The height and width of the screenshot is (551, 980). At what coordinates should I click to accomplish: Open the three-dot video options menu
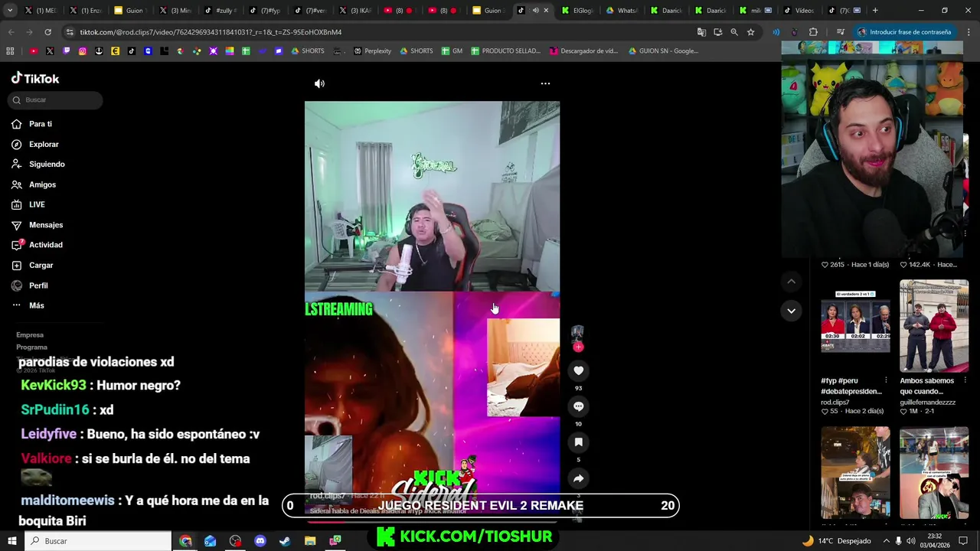pyautogui.click(x=545, y=83)
